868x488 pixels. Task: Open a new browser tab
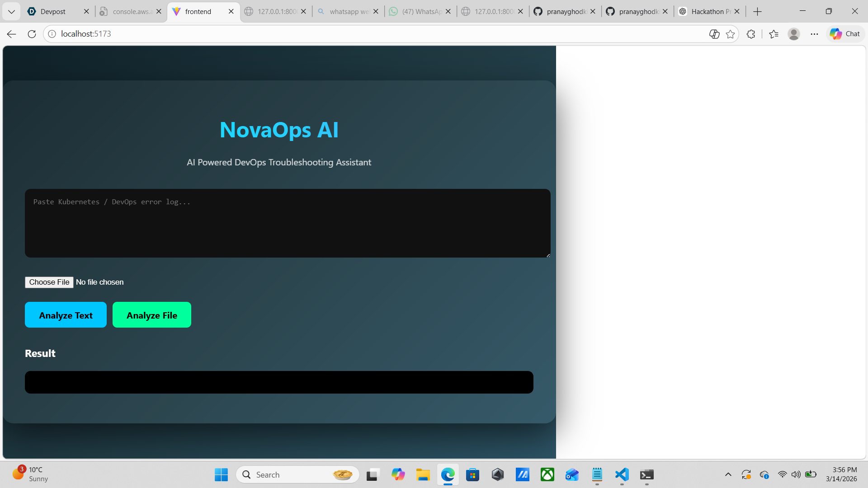pyautogui.click(x=758, y=11)
